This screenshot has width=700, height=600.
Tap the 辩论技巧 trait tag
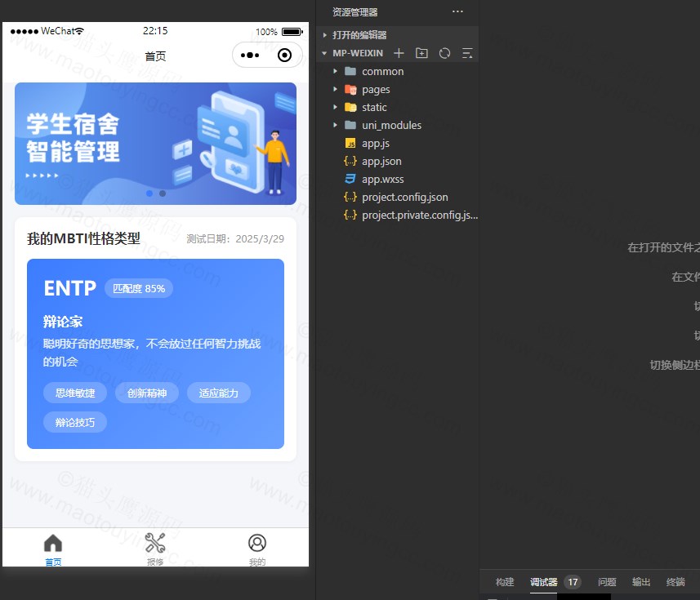pos(75,423)
